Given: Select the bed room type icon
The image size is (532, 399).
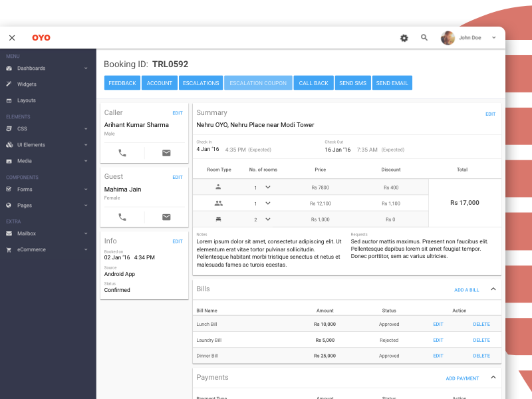Looking at the screenshot, I should pos(219,219).
